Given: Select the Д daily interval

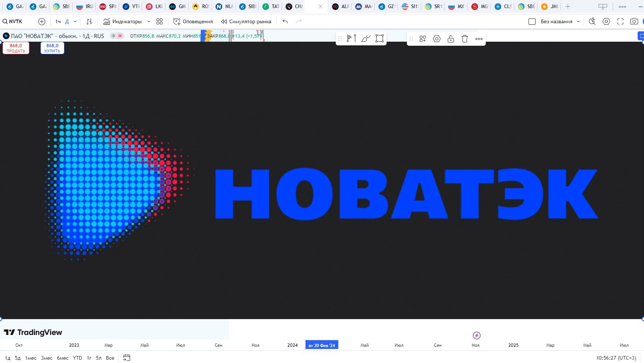Looking at the screenshot, I should (67, 21).
